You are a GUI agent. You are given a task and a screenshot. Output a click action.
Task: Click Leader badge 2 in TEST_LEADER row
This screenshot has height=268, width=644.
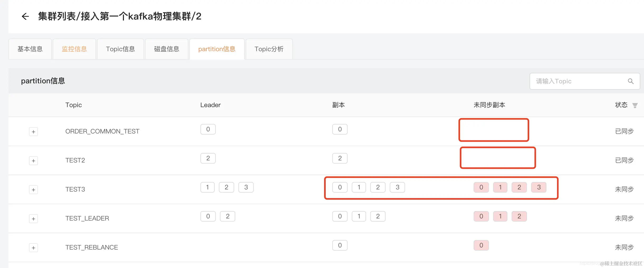(x=228, y=216)
